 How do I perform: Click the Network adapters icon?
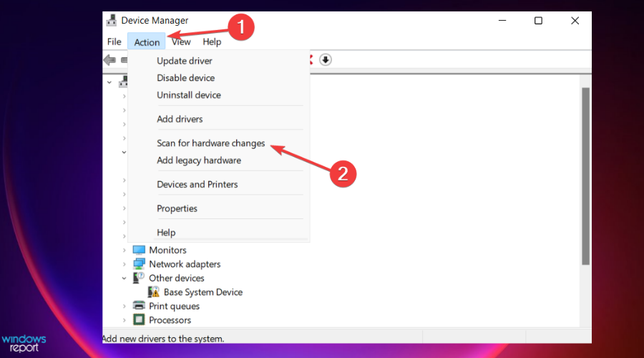click(139, 264)
